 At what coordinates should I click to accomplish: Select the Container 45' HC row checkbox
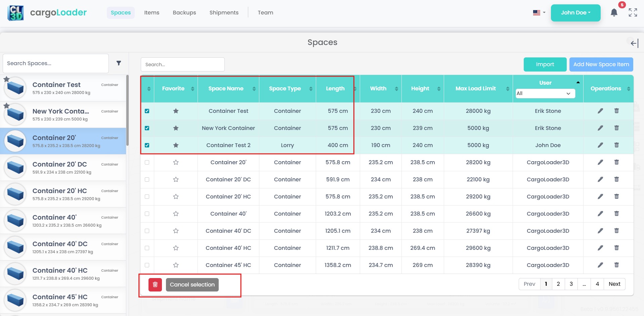point(147,265)
